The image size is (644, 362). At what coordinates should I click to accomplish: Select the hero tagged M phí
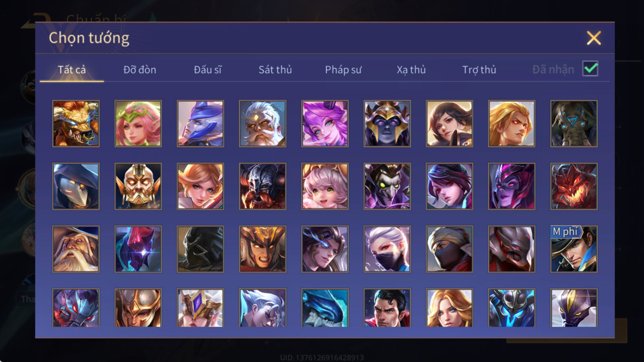[x=574, y=249]
